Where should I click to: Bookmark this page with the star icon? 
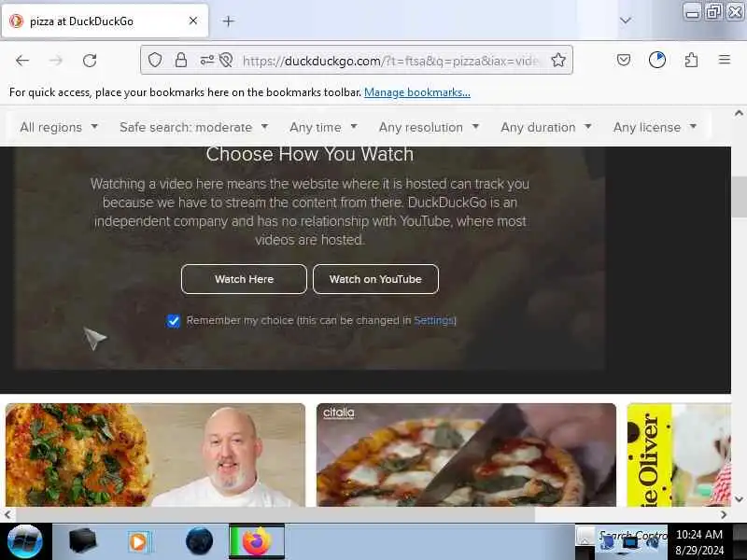click(558, 60)
